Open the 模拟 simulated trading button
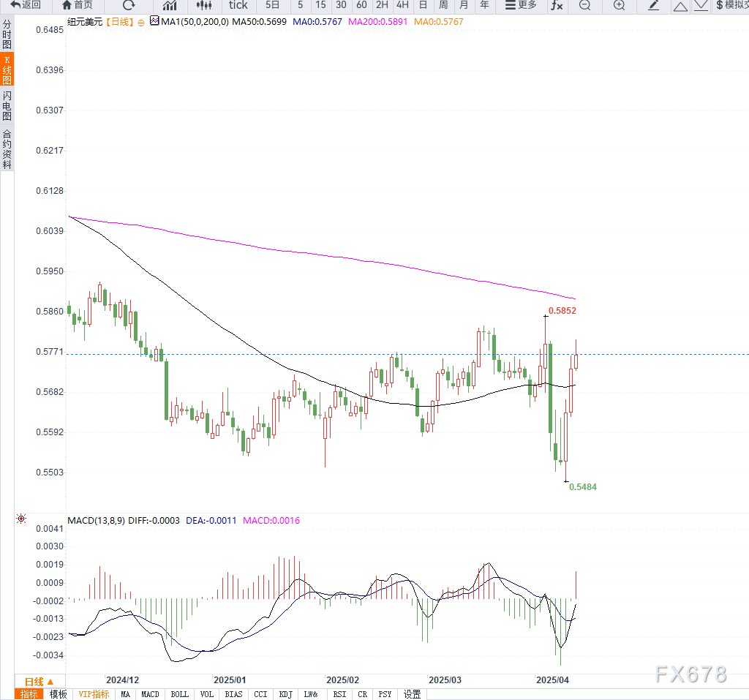749x700 pixels. pos(732,5)
